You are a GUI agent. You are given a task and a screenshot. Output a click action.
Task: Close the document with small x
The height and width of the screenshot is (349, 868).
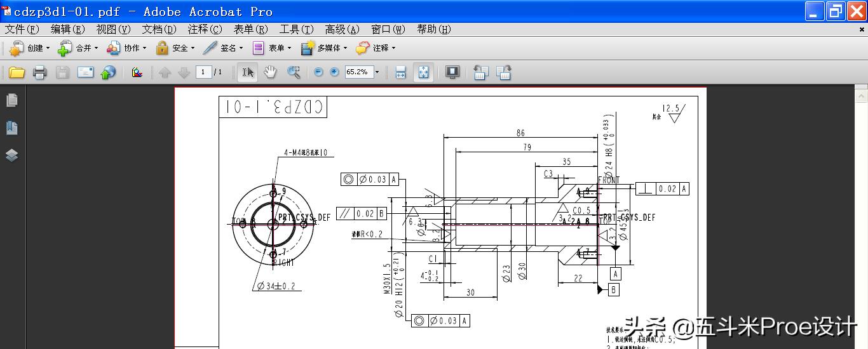[x=862, y=29]
